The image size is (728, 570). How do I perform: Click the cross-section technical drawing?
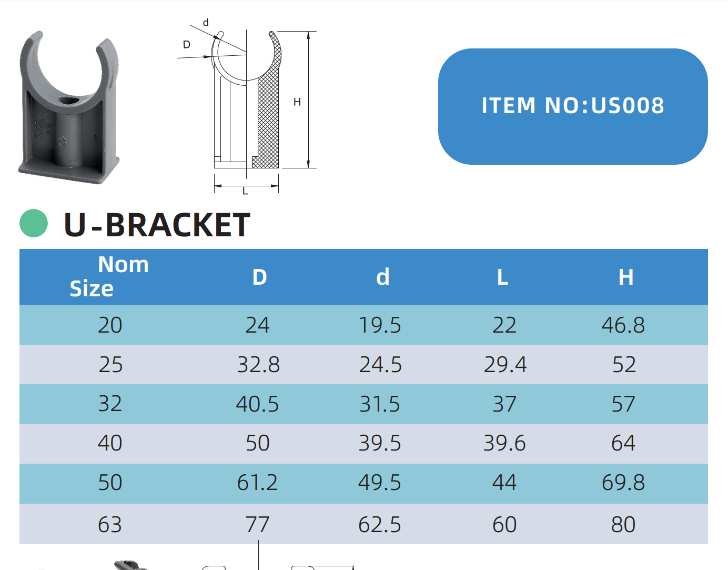pos(246,105)
